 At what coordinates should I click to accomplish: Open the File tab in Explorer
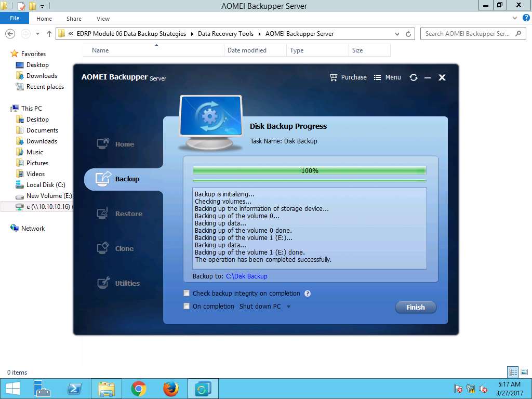pyautogui.click(x=15, y=18)
